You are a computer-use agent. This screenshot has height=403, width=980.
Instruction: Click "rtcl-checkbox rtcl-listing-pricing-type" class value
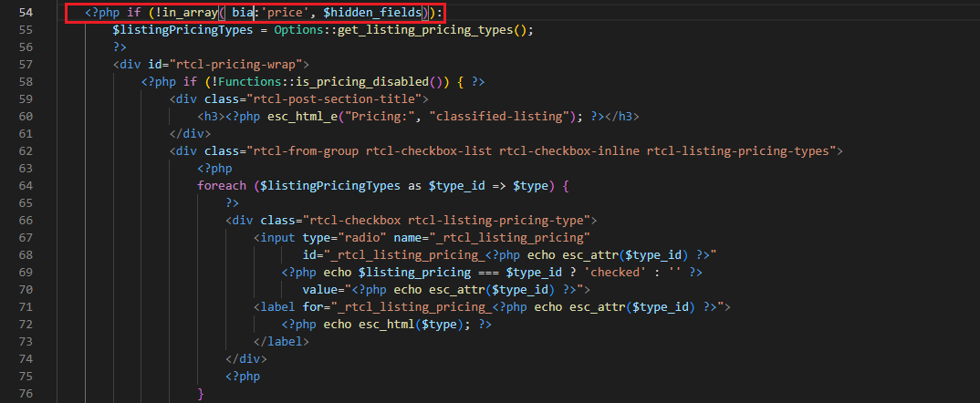pos(446,221)
